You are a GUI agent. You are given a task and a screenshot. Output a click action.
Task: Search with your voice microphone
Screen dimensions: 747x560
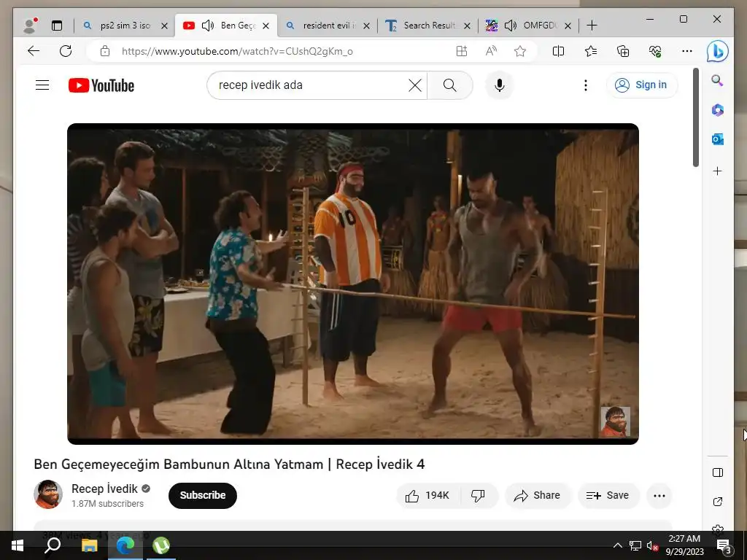(499, 85)
